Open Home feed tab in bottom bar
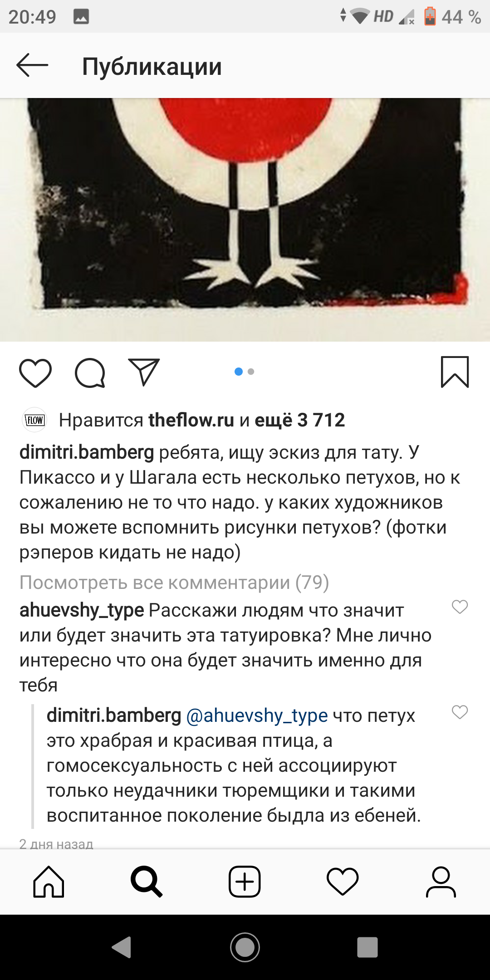The height and width of the screenshot is (980, 490). (x=49, y=882)
